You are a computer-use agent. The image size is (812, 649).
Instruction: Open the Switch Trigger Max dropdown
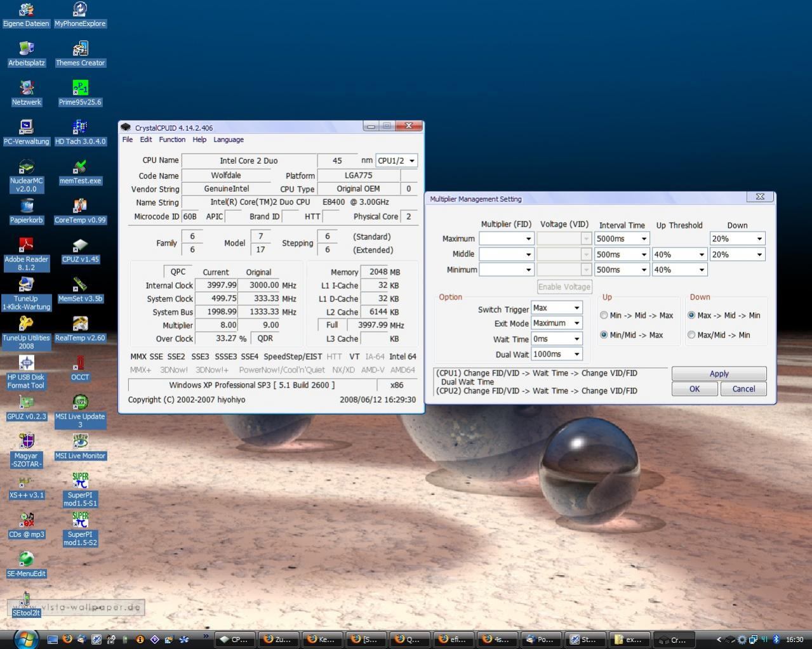(x=557, y=308)
